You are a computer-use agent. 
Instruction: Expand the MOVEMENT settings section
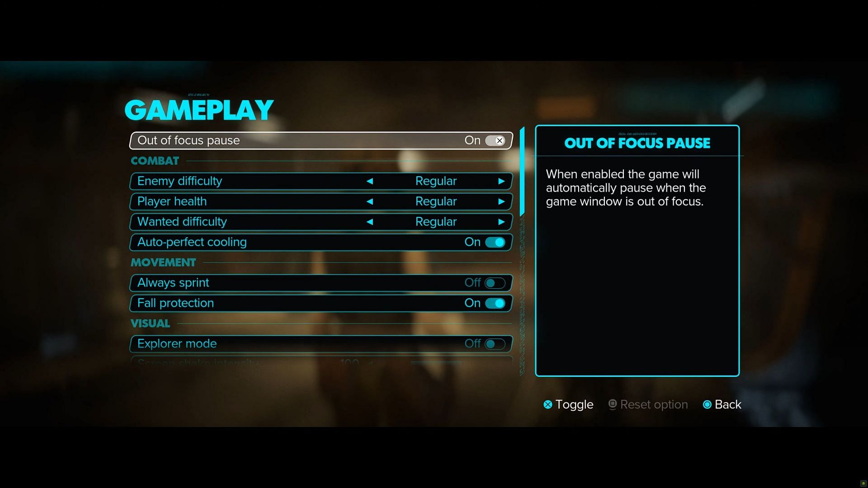(x=163, y=262)
